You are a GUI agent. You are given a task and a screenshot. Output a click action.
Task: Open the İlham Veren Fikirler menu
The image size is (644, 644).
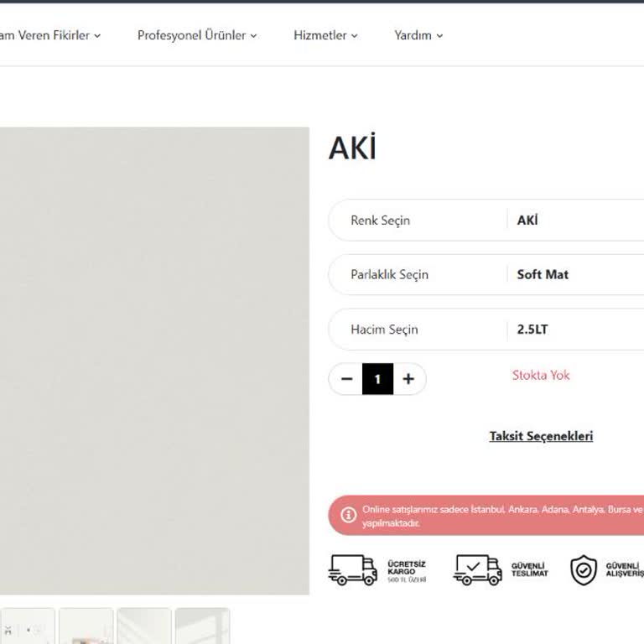49,35
